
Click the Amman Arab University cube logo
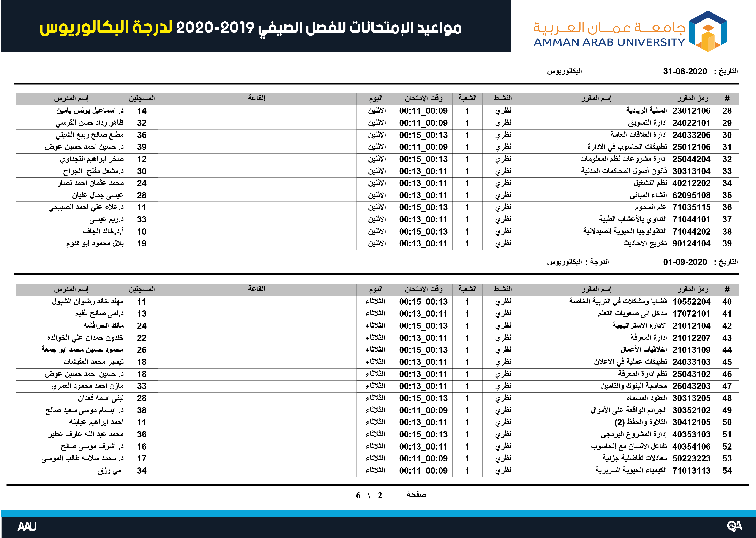point(708,31)
